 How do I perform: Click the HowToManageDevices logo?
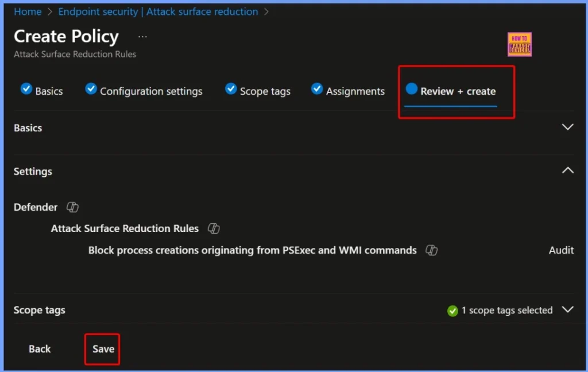click(519, 44)
